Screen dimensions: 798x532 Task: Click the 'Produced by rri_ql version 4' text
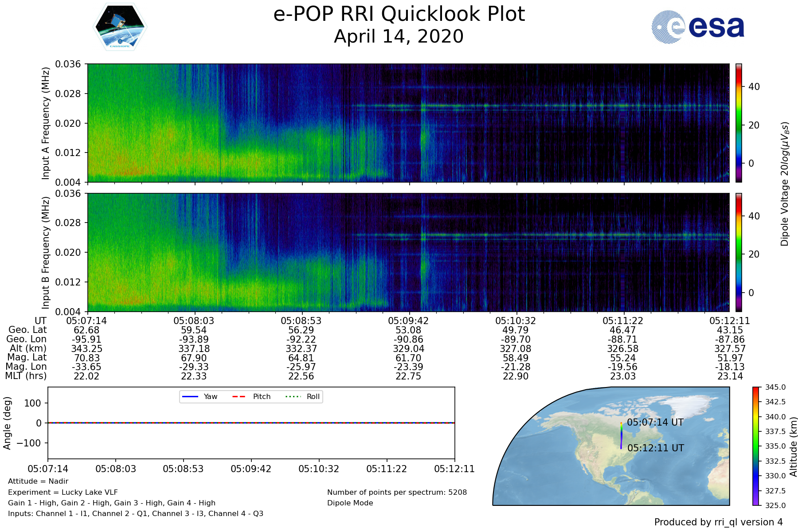point(718,522)
